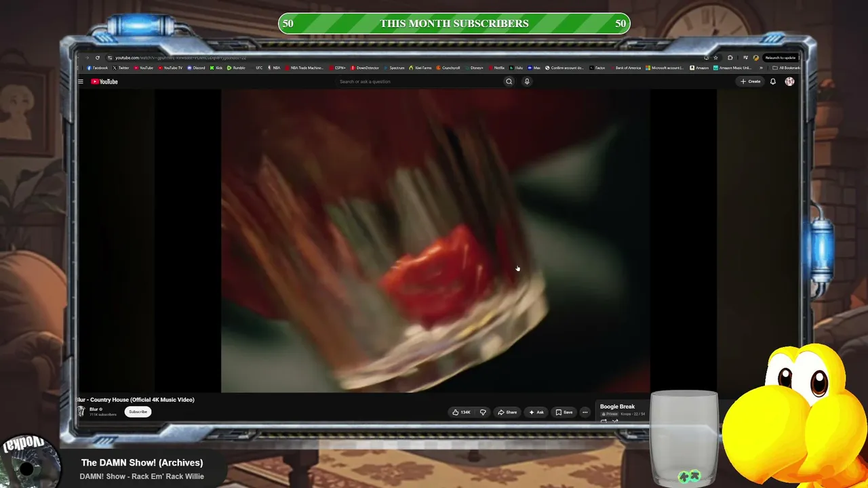The height and width of the screenshot is (488, 868).
Task: Open more actions for the video
Action: click(585, 412)
